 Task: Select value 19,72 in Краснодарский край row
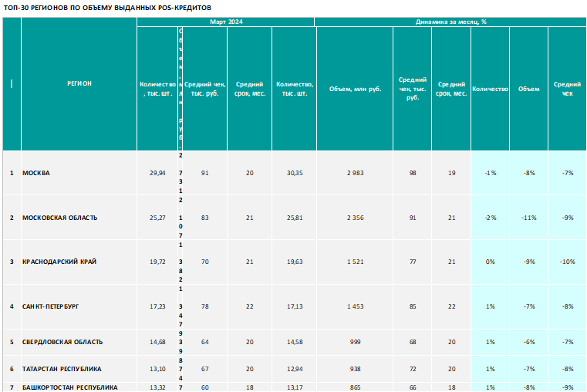pyautogui.click(x=157, y=262)
